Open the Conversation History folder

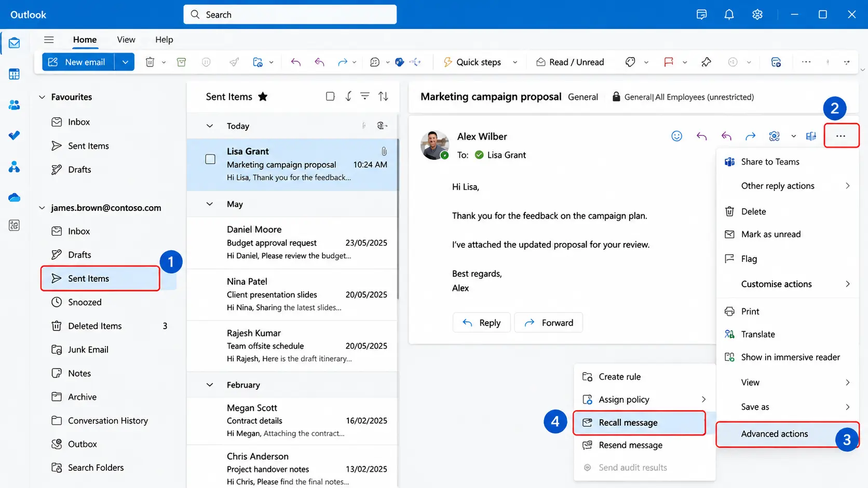(x=109, y=421)
